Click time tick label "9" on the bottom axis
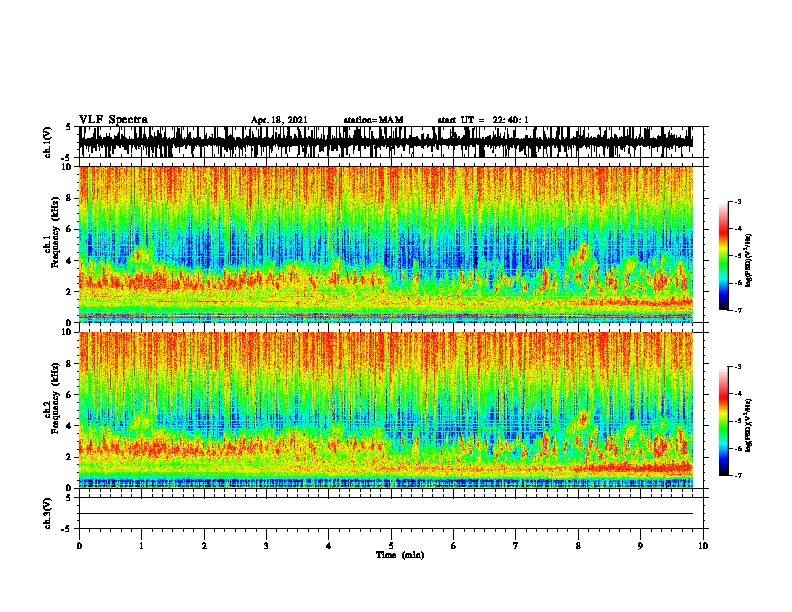 (640, 545)
